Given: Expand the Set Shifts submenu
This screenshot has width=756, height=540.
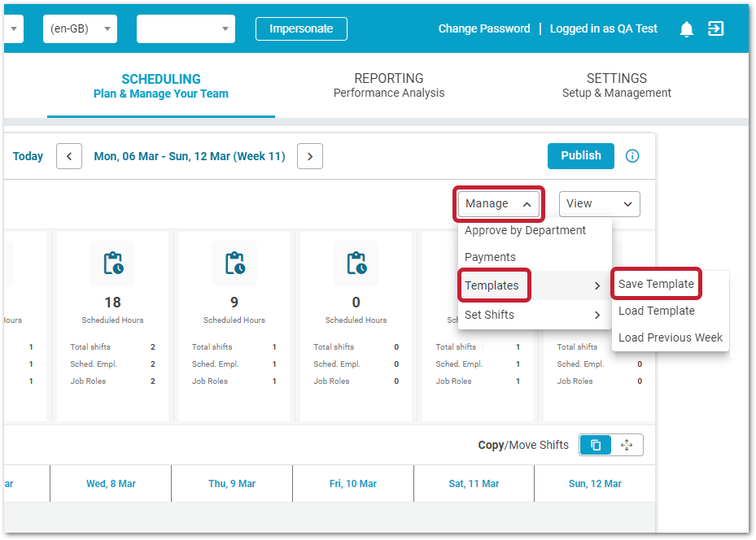Looking at the screenshot, I should point(534,315).
